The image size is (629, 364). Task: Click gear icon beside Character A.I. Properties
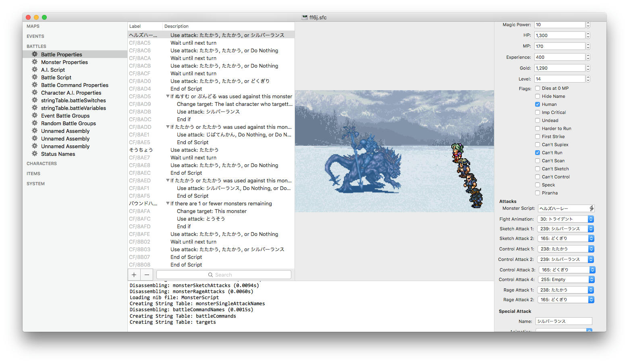tap(35, 93)
